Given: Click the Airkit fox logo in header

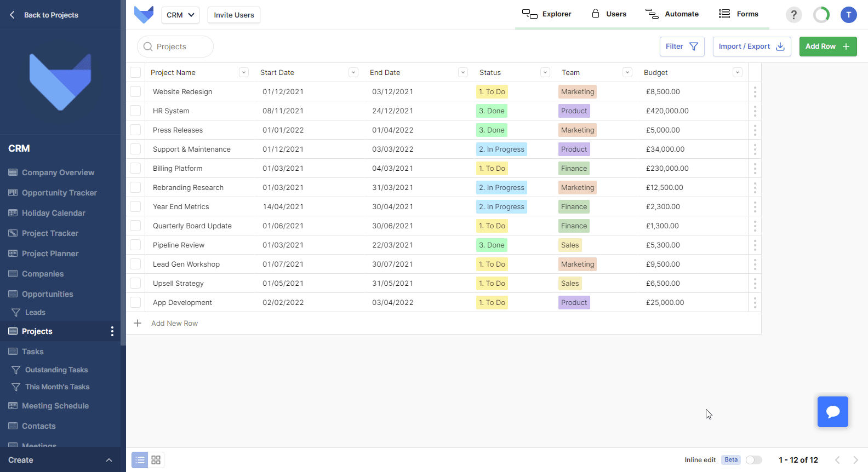Looking at the screenshot, I should click(x=144, y=15).
